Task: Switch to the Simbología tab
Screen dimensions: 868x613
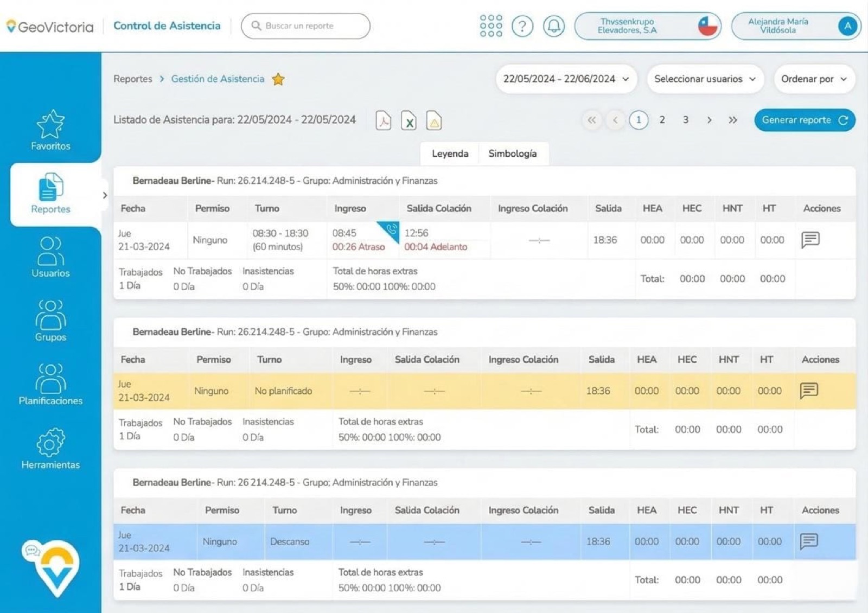Action: (x=513, y=154)
